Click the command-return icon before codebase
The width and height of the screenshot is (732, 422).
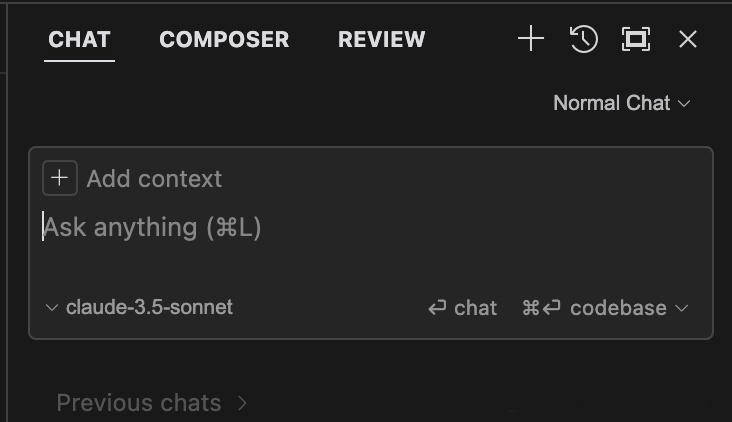coord(541,308)
